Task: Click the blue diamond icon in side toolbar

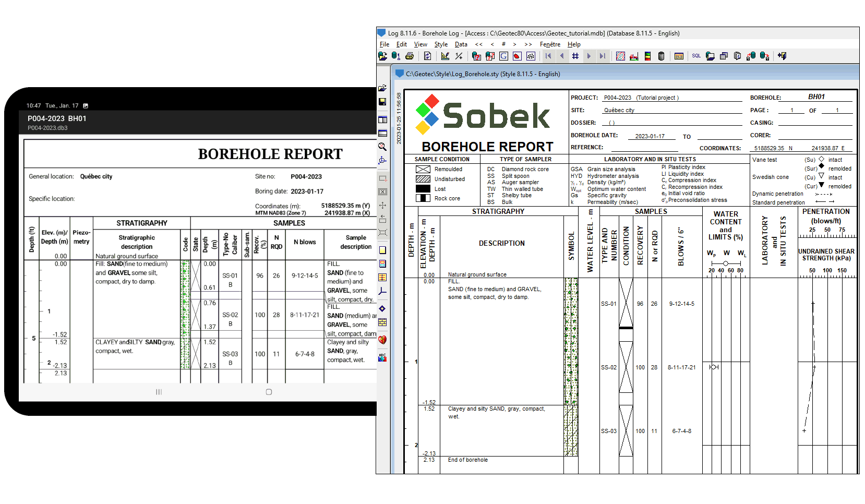Action: point(382,308)
